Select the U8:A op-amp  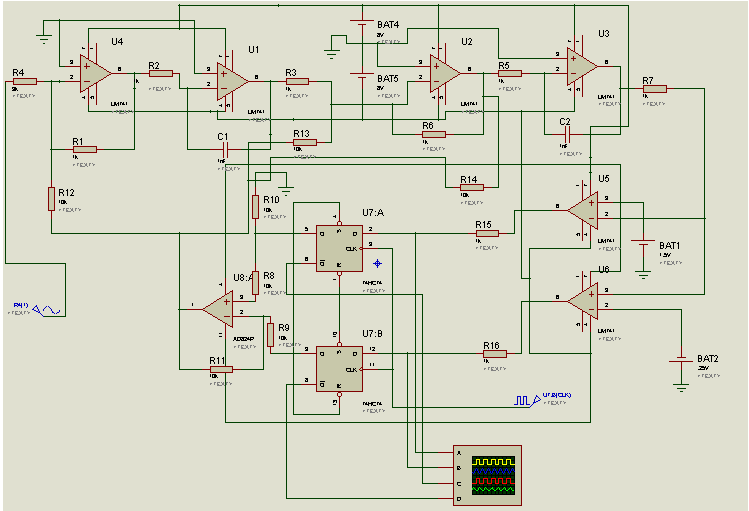pyautogui.click(x=218, y=308)
